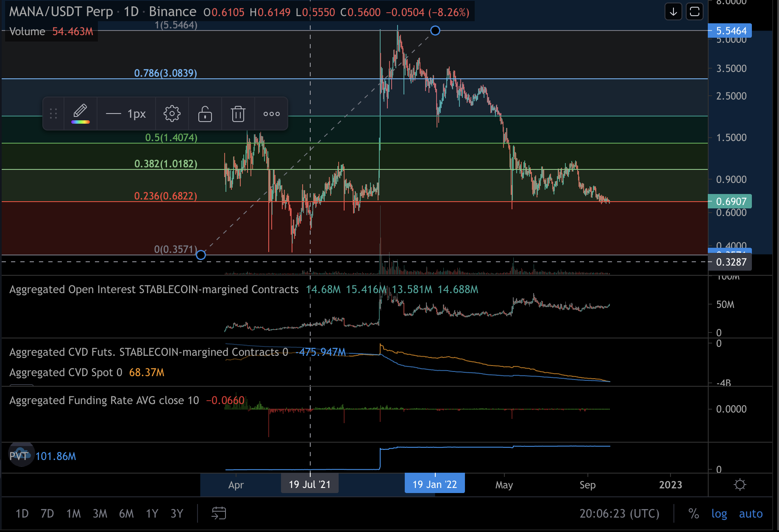The width and height of the screenshot is (779, 532).
Task: Click the pencil line color tool
Action: click(x=81, y=114)
